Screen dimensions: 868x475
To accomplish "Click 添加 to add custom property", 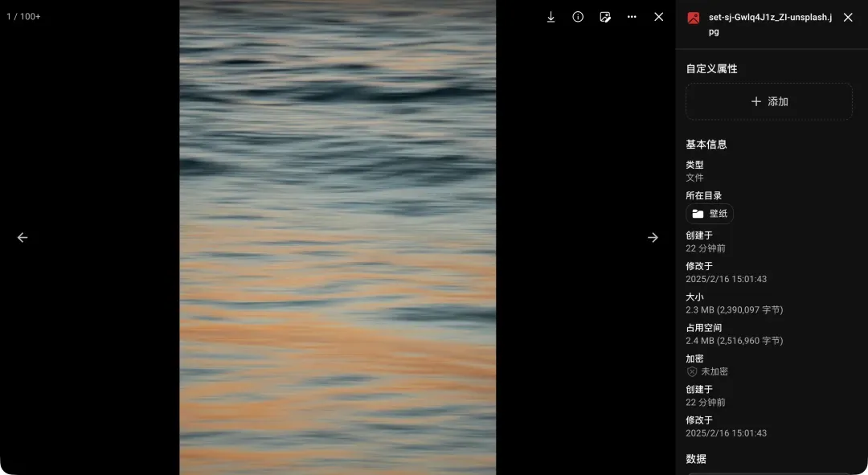I will click(x=769, y=102).
